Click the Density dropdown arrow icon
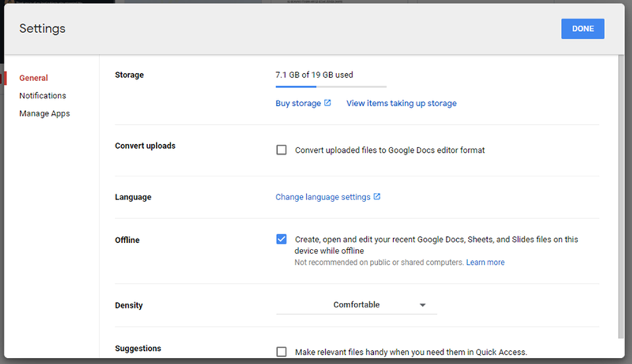632x364 pixels. coord(423,305)
